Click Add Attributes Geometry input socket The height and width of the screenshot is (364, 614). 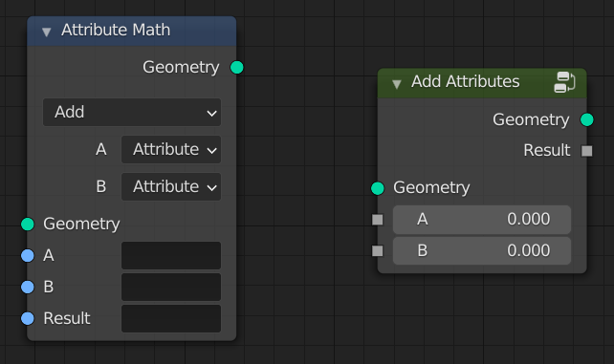(x=378, y=188)
